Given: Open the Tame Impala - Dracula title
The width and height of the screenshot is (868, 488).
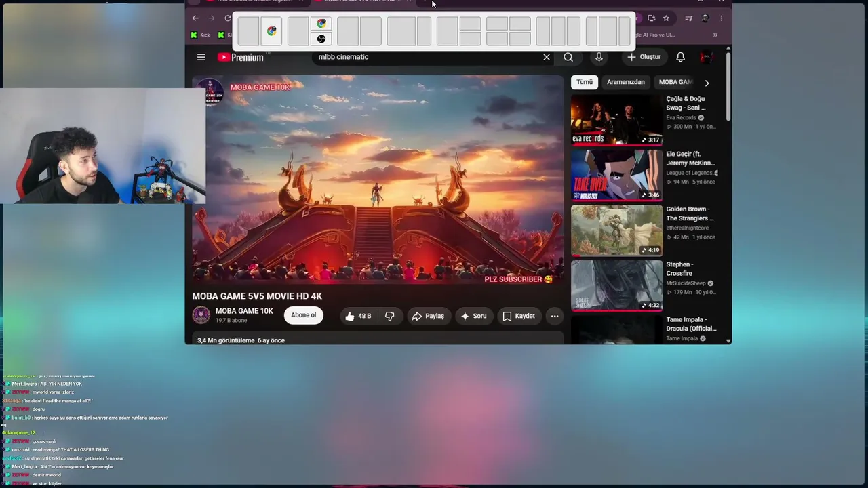Looking at the screenshot, I should [x=691, y=324].
